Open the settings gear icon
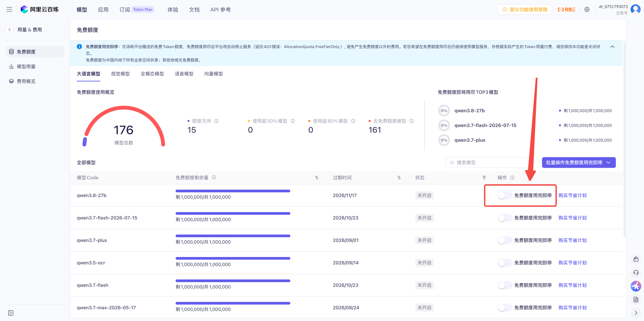This screenshot has width=644, height=321. (x=587, y=10)
